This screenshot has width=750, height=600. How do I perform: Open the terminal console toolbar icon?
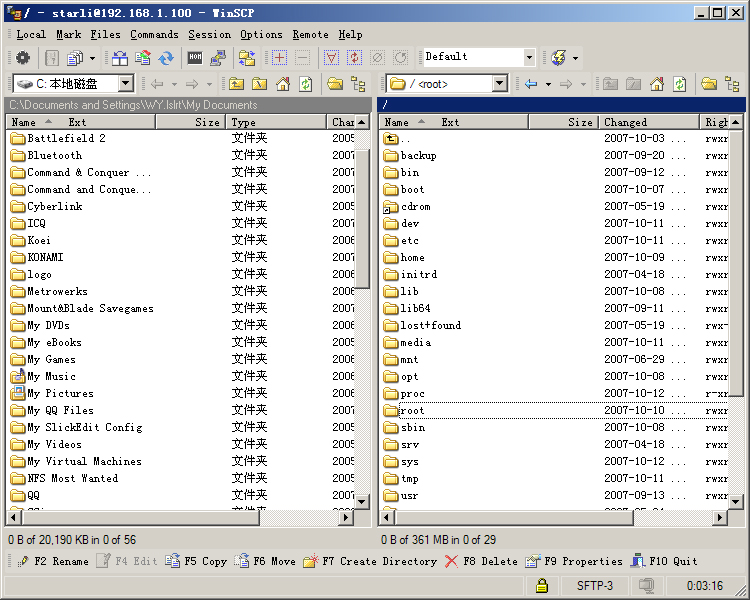[x=195, y=58]
